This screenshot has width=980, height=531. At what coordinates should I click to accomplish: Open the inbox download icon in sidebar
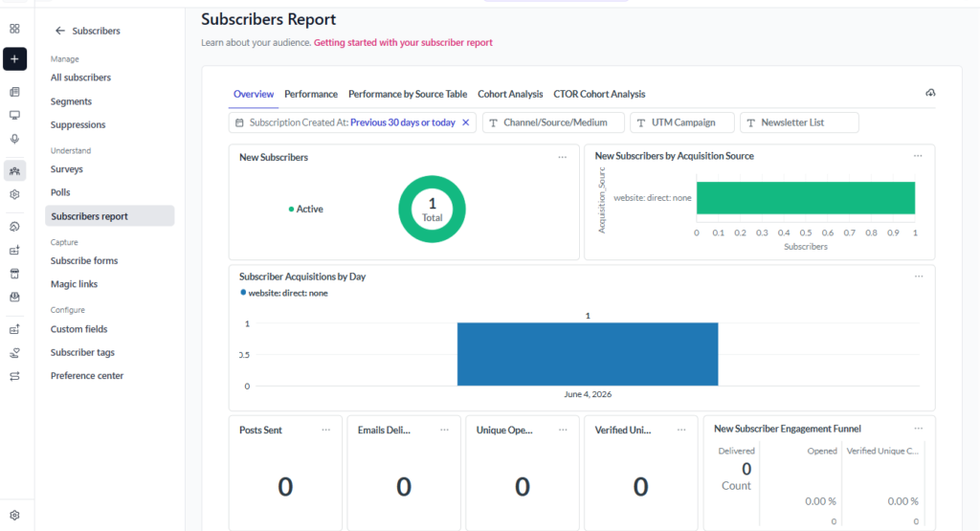14,297
